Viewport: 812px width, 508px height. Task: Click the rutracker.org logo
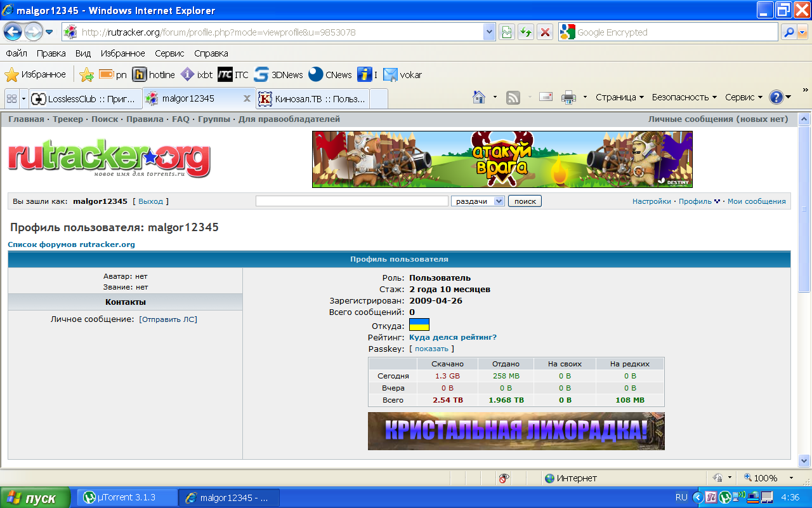pos(109,159)
